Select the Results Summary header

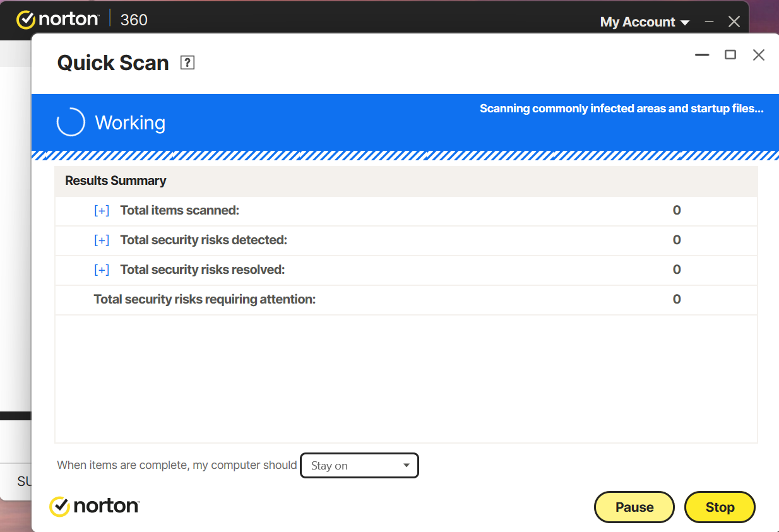[406, 181]
